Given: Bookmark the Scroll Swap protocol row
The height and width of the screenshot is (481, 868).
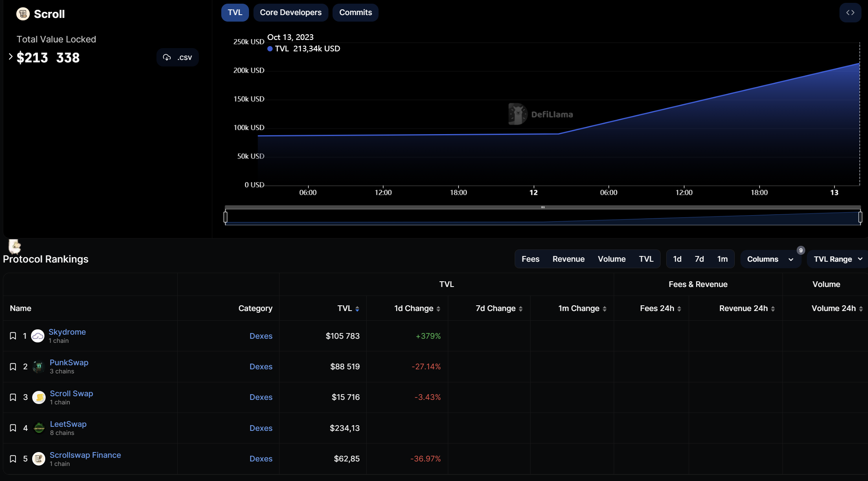Looking at the screenshot, I should pos(13,397).
